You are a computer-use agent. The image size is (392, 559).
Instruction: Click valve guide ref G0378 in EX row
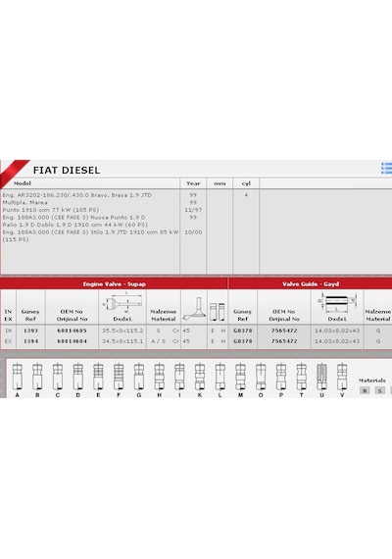[x=243, y=341]
